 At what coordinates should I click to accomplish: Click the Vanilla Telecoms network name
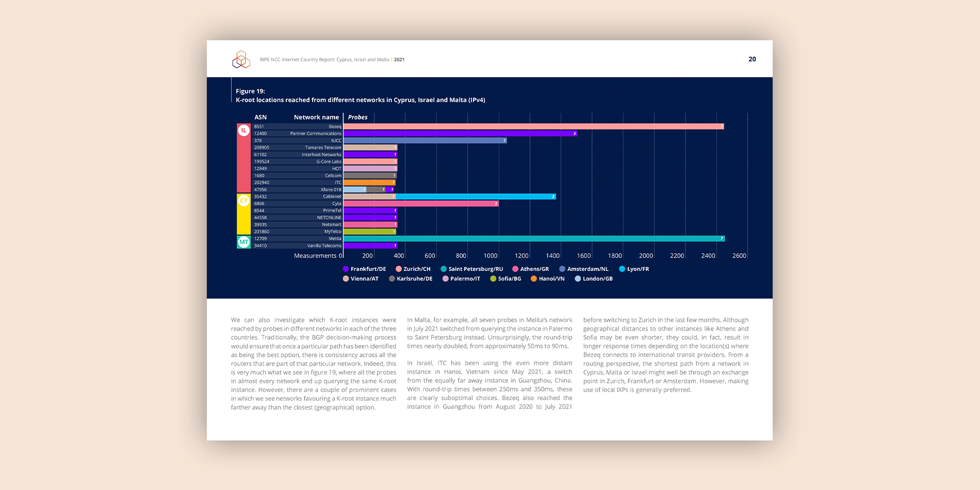324,246
